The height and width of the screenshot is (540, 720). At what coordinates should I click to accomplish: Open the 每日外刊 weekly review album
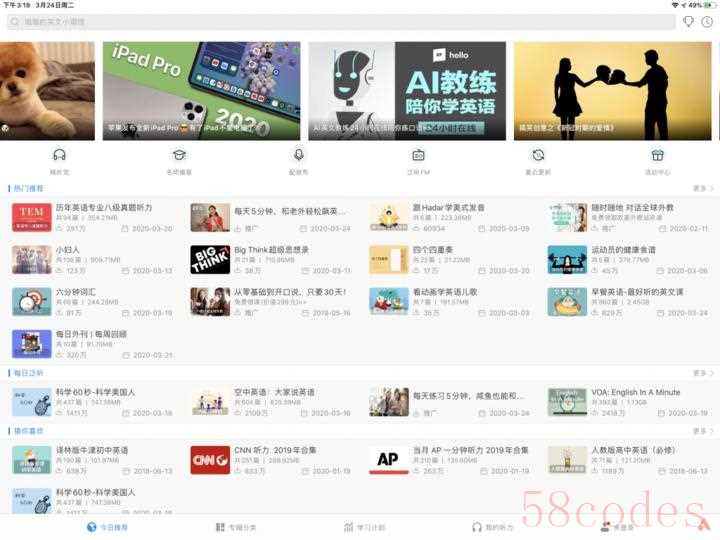(92, 344)
